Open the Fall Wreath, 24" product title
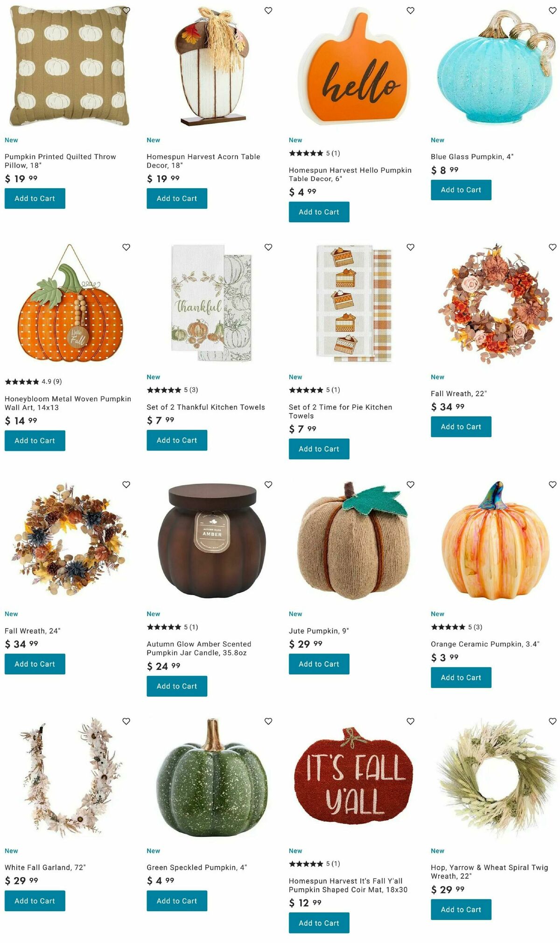Screen dimensions: 560x943 (33, 631)
